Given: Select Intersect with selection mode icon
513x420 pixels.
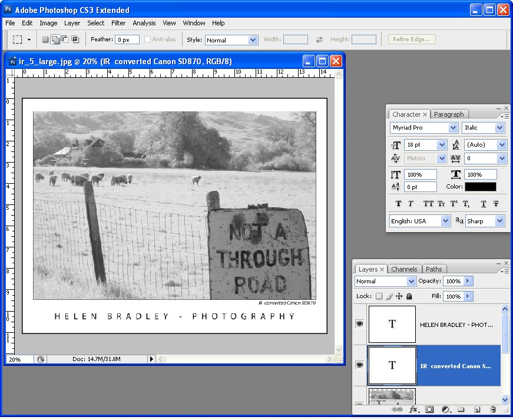Looking at the screenshot, I should point(75,39).
